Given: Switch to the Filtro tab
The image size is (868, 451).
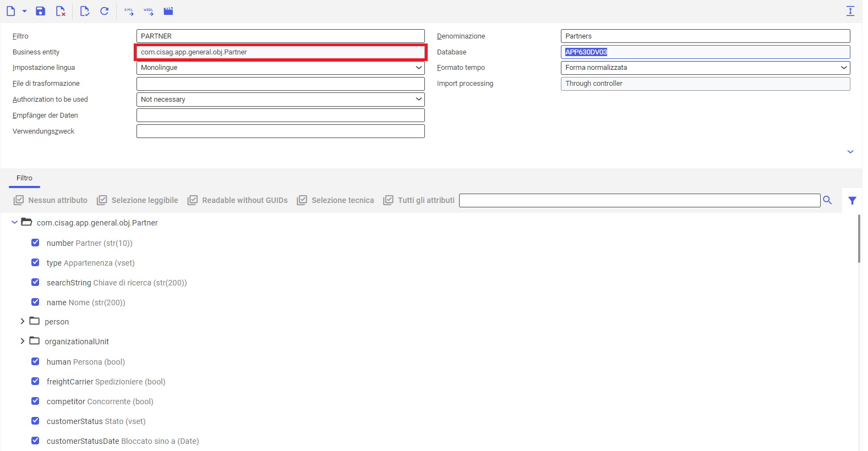Looking at the screenshot, I should 24,178.
